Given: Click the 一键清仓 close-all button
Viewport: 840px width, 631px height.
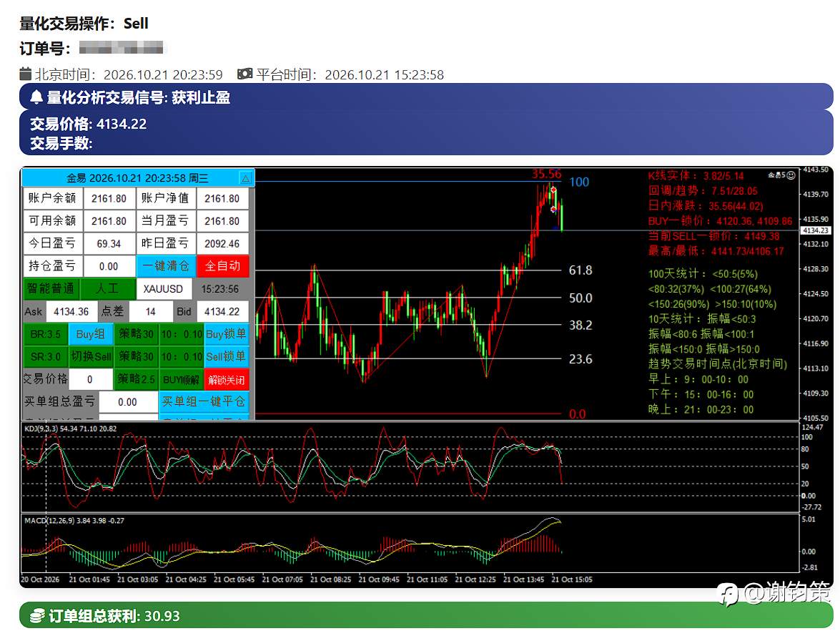Looking at the screenshot, I should (166, 266).
